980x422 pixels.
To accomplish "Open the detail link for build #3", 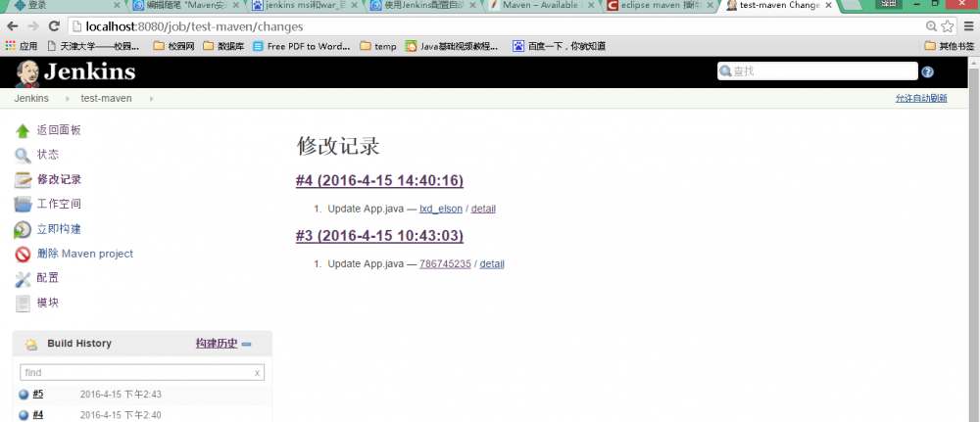I will coord(492,263).
